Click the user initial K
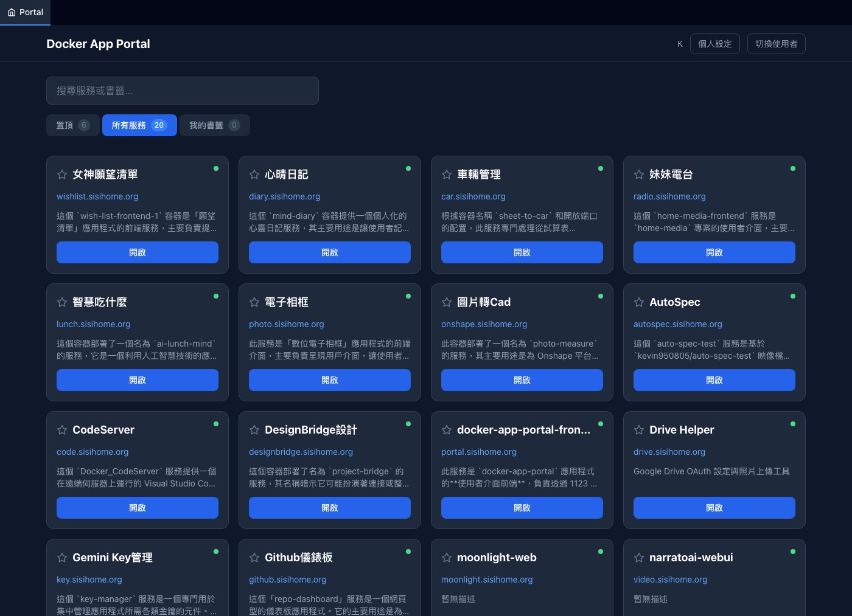 click(680, 44)
